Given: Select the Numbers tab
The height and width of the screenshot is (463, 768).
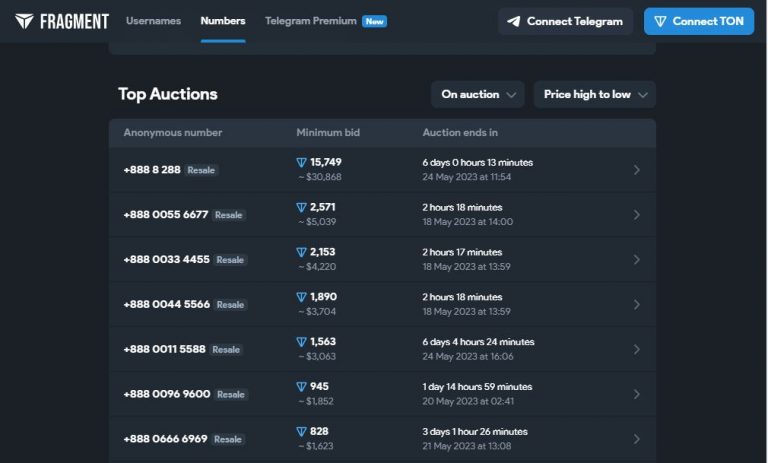Looking at the screenshot, I should 222,21.
